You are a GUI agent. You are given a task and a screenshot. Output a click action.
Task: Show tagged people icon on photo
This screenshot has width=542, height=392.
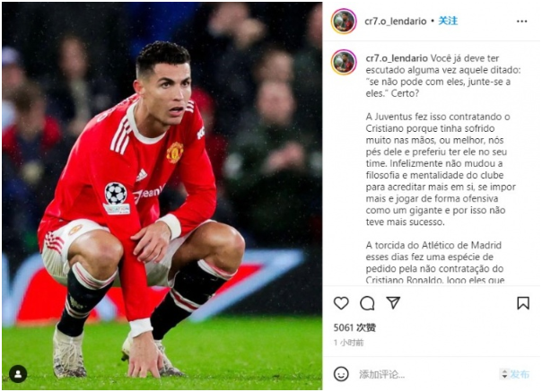pyautogui.click(x=18, y=374)
